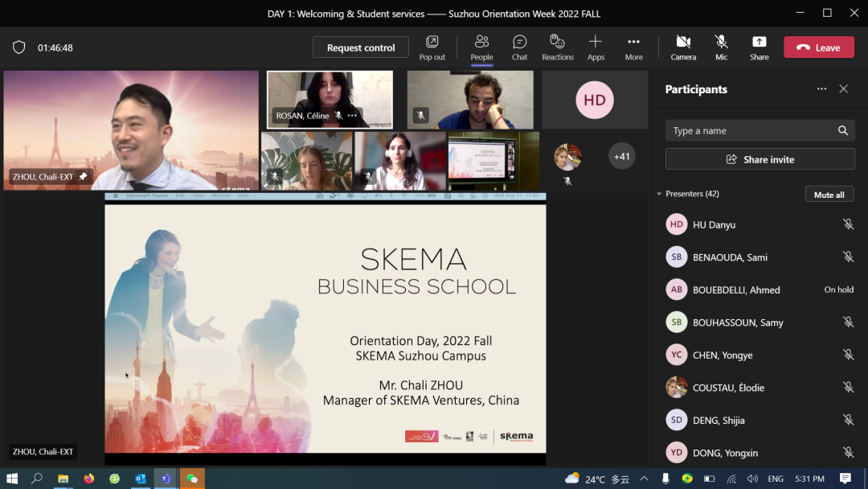The height and width of the screenshot is (489, 868).
Task: Select the shared SKEMA presentation slide
Action: [x=325, y=329]
